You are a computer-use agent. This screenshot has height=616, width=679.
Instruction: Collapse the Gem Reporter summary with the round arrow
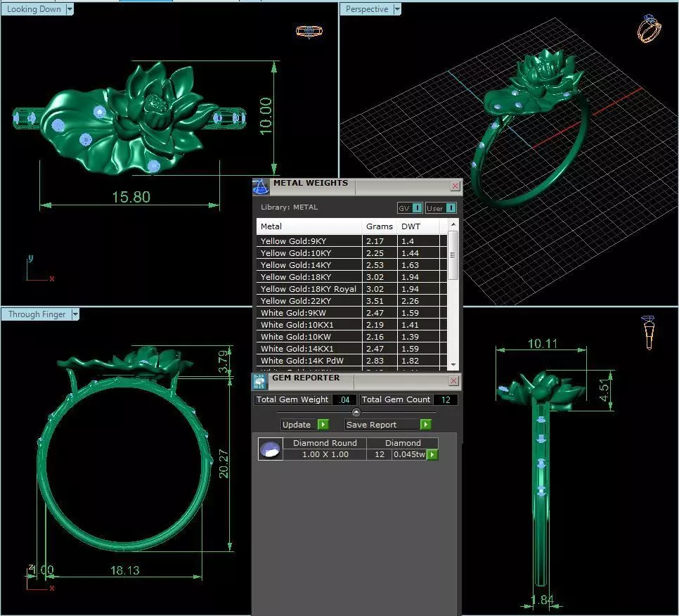356,412
